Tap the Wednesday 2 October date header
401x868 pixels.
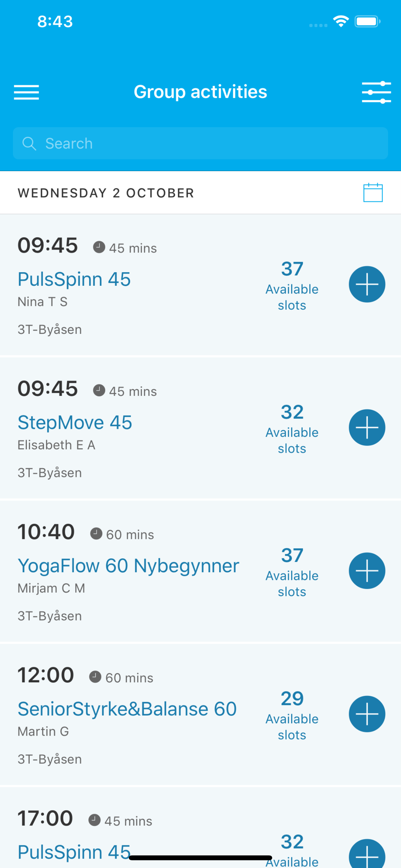point(106,193)
